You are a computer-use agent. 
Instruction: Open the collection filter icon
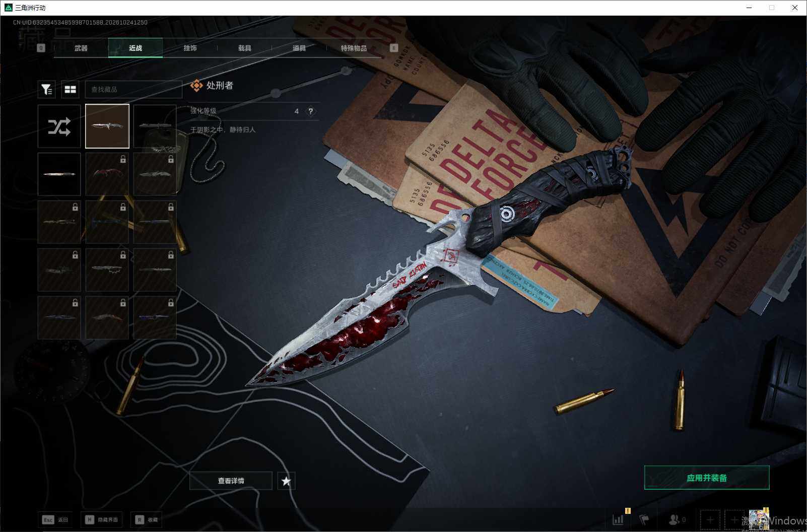[x=46, y=90]
